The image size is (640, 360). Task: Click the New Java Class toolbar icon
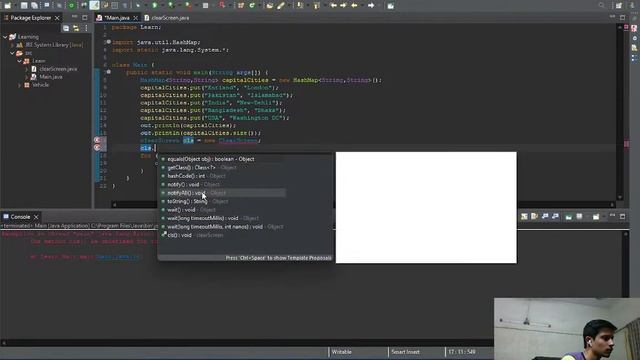(x=252, y=5)
